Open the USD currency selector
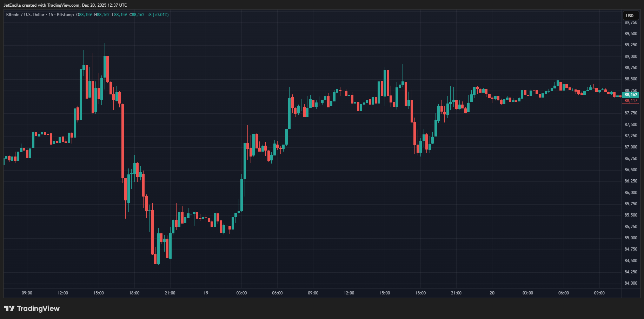The height and width of the screenshot is (319, 644). tap(630, 15)
